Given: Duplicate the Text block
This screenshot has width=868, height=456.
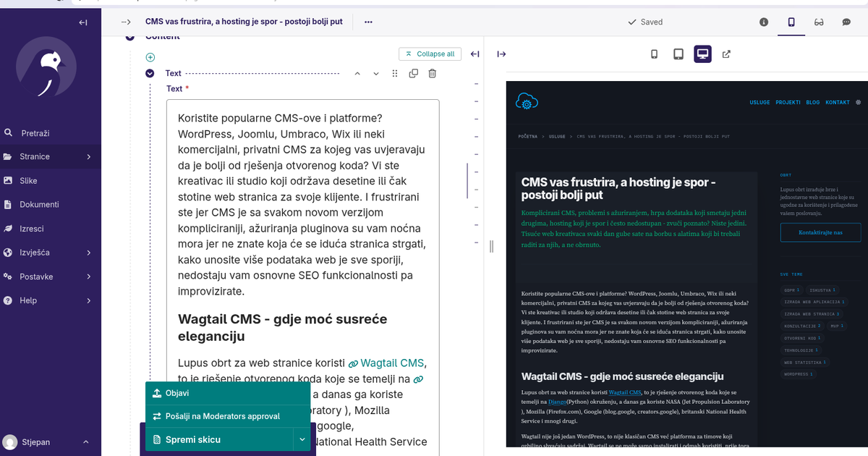Looking at the screenshot, I should (414, 73).
